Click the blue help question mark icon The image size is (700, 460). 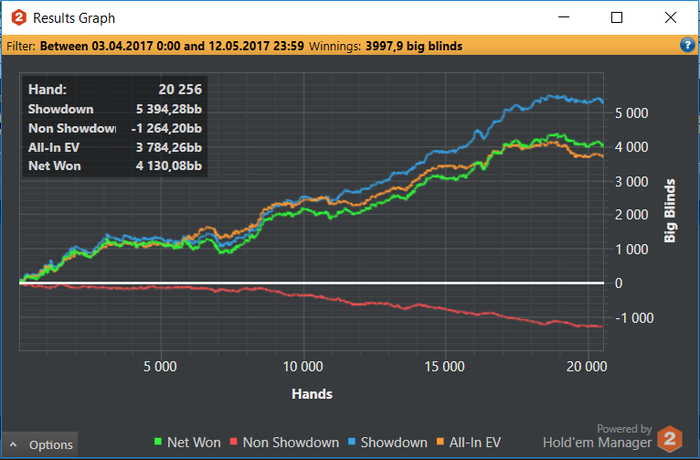[x=687, y=45]
